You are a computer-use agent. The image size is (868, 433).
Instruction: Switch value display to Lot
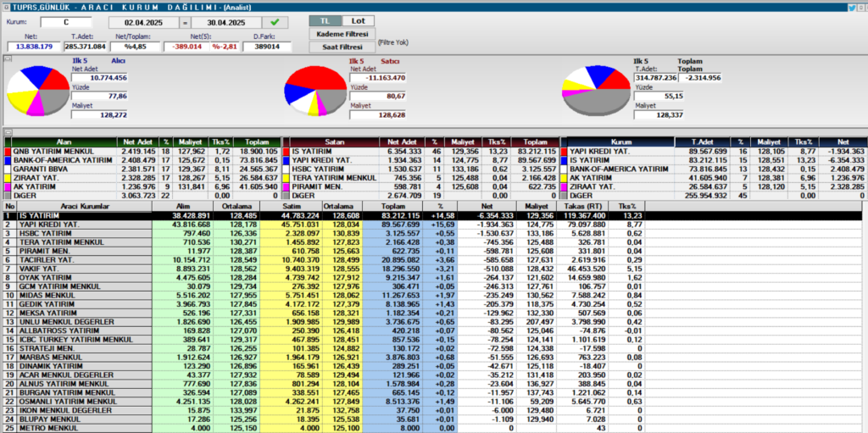359,21
